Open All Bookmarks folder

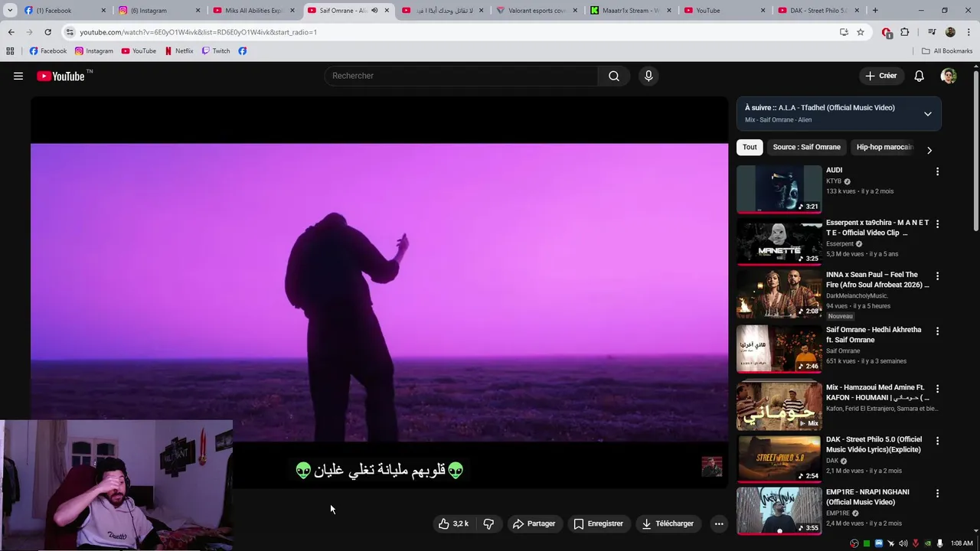click(947, 51)
